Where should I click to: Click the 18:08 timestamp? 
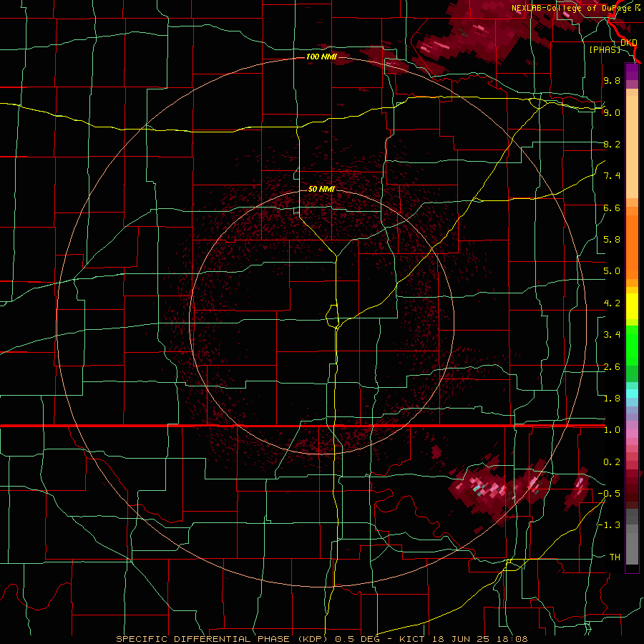click(x=512, y=639)
